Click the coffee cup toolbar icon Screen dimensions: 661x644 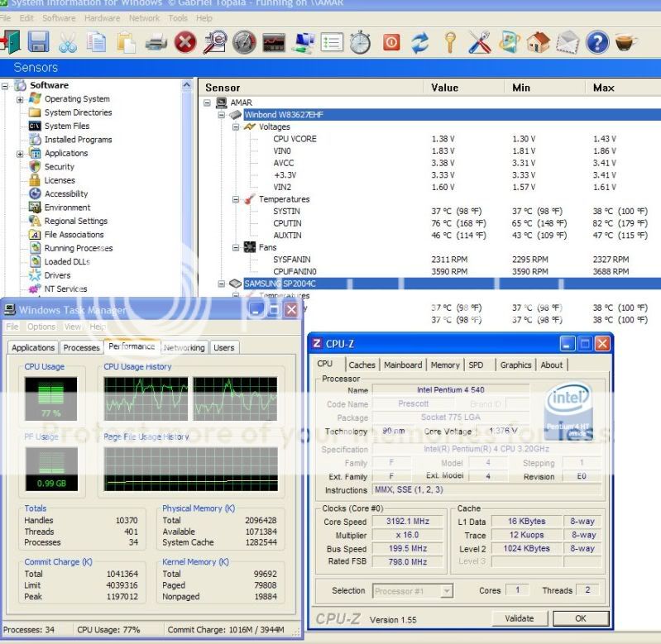(x=625, y=42)
